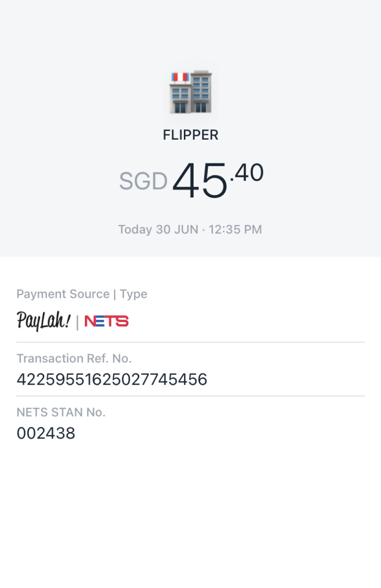The height and width of the screenshot is (588, 381).
Task: Select the FLIPPER merchant name
Action: click(190, 135)
